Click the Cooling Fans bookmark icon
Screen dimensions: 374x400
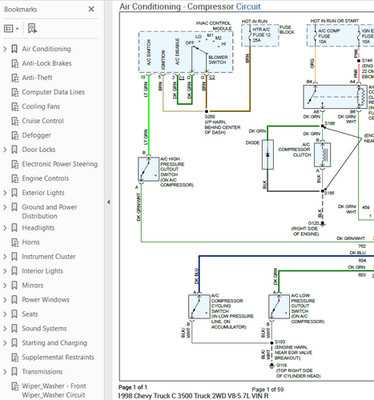15,107
